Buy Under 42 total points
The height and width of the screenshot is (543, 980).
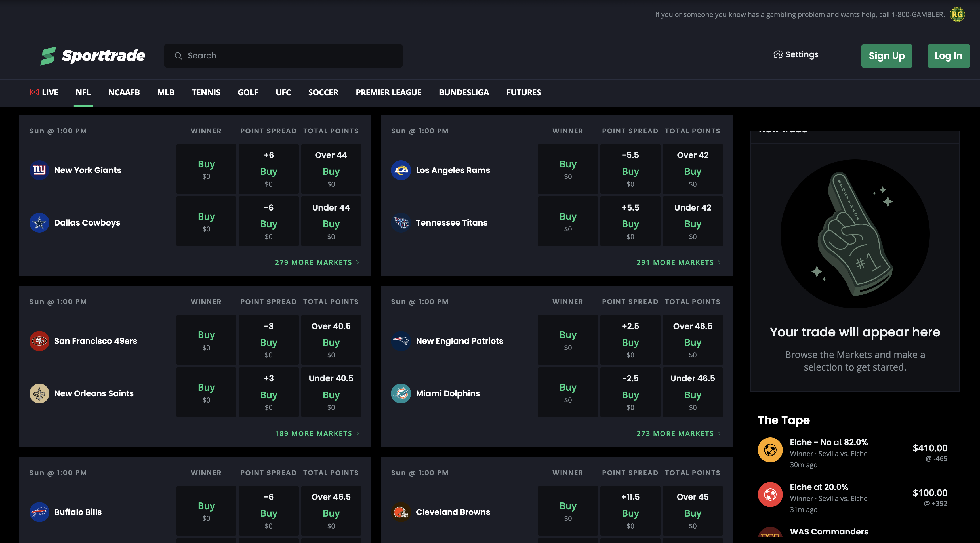(693, 222)
